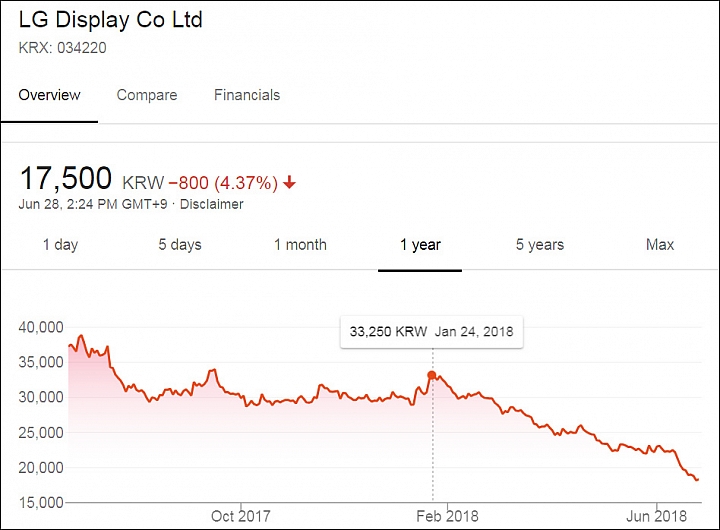Switch chart to 5 years range
This screenshot has width=720, height=530.
540,245
